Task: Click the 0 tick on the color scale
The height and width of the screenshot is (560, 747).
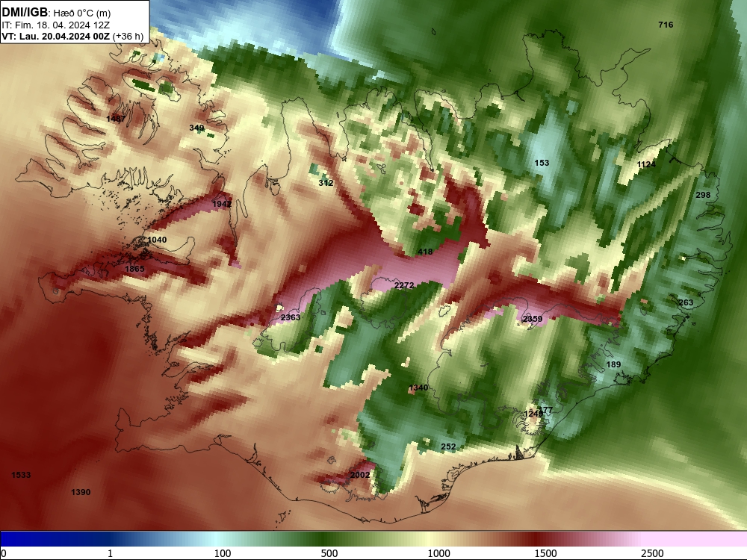Action: 4,553
